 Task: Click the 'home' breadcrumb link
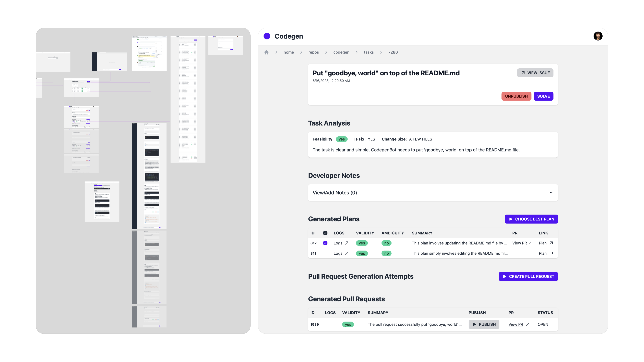[288, 52]
